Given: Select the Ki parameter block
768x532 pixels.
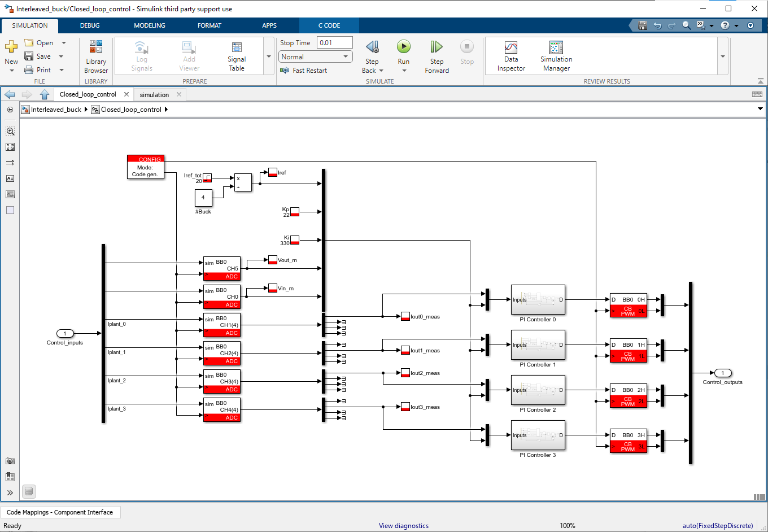Looking at the screenshot, I should (x=295, y=240).
